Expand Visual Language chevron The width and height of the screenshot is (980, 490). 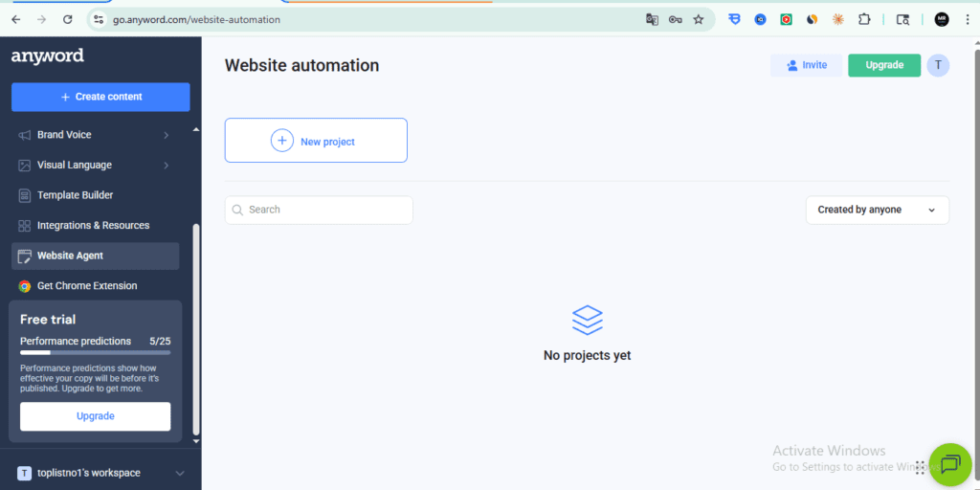167,165
